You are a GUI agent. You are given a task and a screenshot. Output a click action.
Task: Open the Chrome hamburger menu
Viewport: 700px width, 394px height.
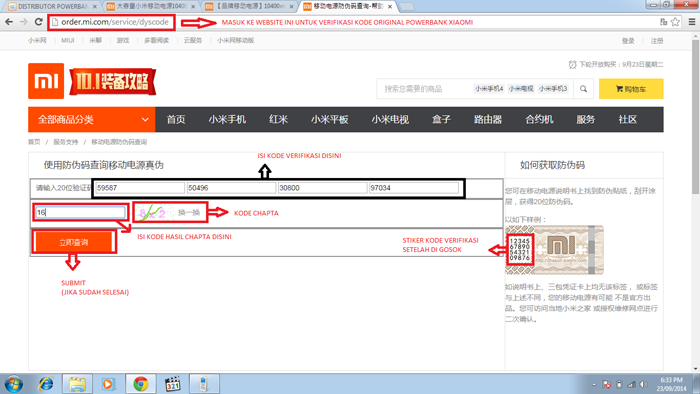tap(692, 22)
